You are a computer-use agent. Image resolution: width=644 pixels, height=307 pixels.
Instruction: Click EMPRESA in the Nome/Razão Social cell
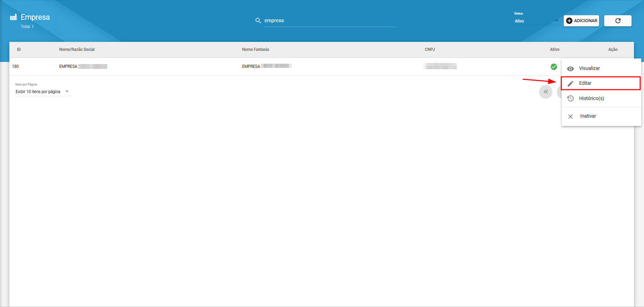pyautogui.click(x=68, y=66)
